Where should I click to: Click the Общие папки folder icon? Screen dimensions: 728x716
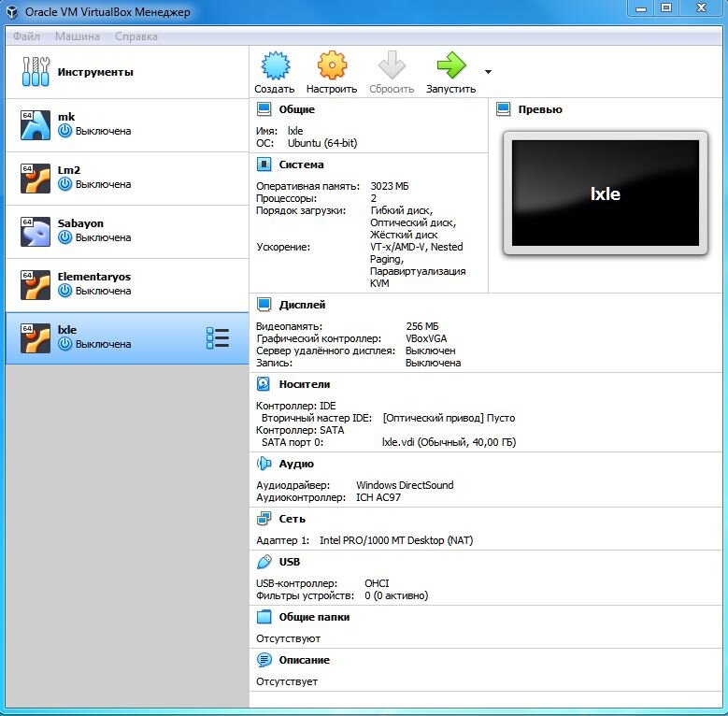[x=264, y=617]
